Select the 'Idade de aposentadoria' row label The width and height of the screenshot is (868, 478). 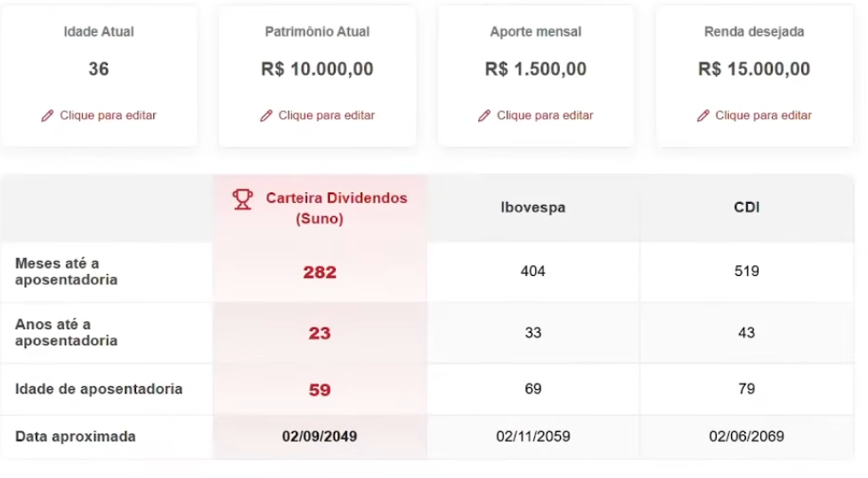pos(99,389)
